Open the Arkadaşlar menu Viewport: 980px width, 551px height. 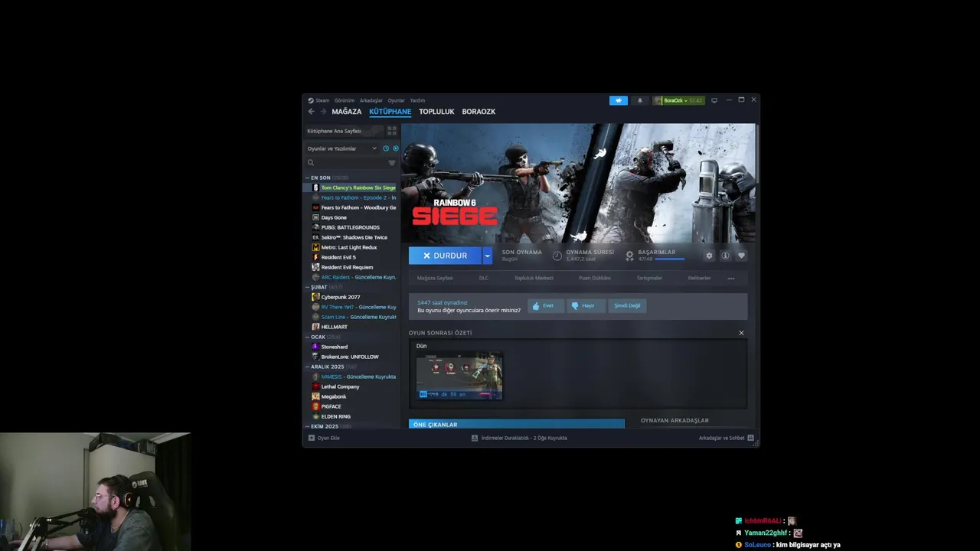click(371, 100)
